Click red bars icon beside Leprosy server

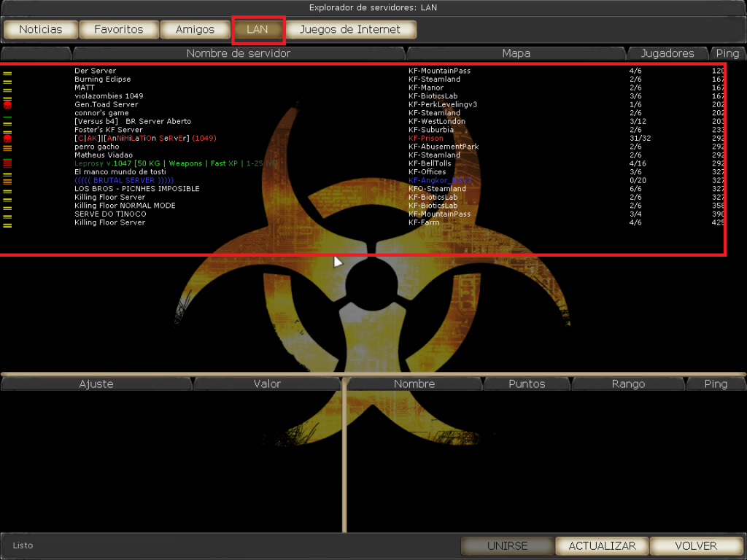point(7,163)
